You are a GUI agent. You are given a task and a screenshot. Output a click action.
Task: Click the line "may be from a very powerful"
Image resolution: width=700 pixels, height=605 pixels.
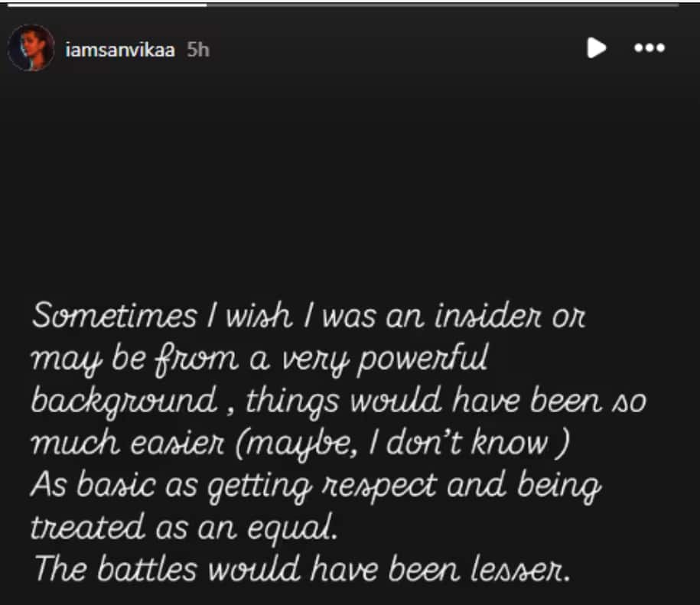point(260,359)
